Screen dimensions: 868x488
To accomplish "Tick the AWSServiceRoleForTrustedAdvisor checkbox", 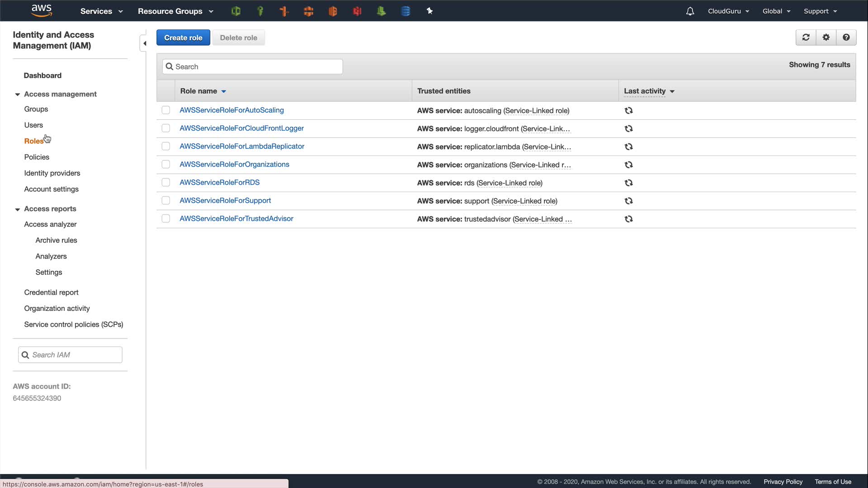I will 166,219.
